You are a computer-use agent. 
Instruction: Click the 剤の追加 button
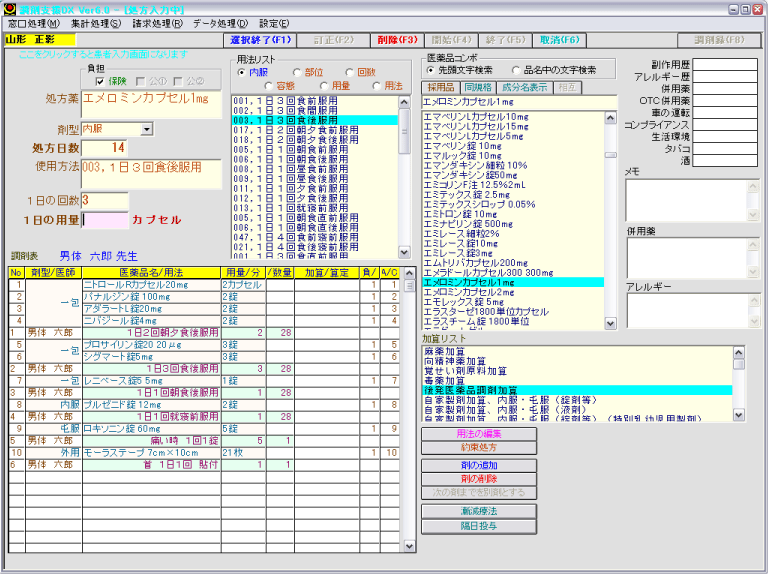479,465
